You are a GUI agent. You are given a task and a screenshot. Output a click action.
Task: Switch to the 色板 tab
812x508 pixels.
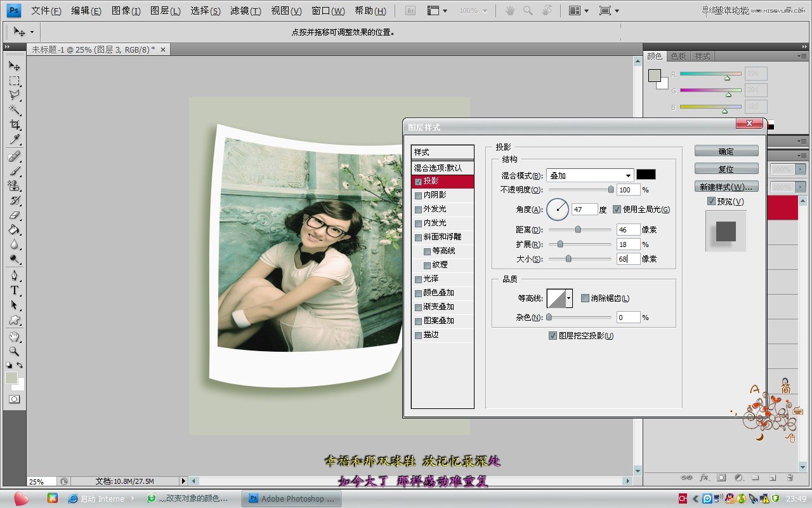tap(678, 57)
